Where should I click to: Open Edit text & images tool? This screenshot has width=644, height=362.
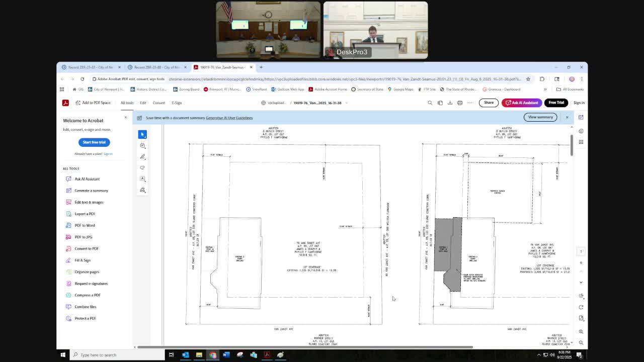[89, 202]
